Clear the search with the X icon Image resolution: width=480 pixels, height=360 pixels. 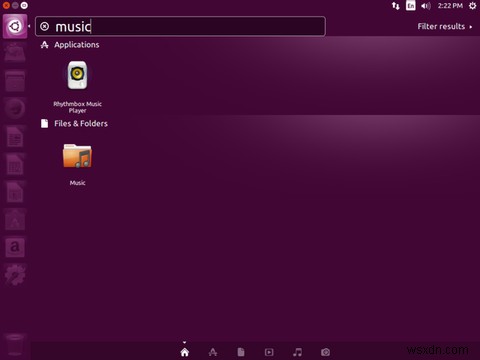(x=44, y=26)
